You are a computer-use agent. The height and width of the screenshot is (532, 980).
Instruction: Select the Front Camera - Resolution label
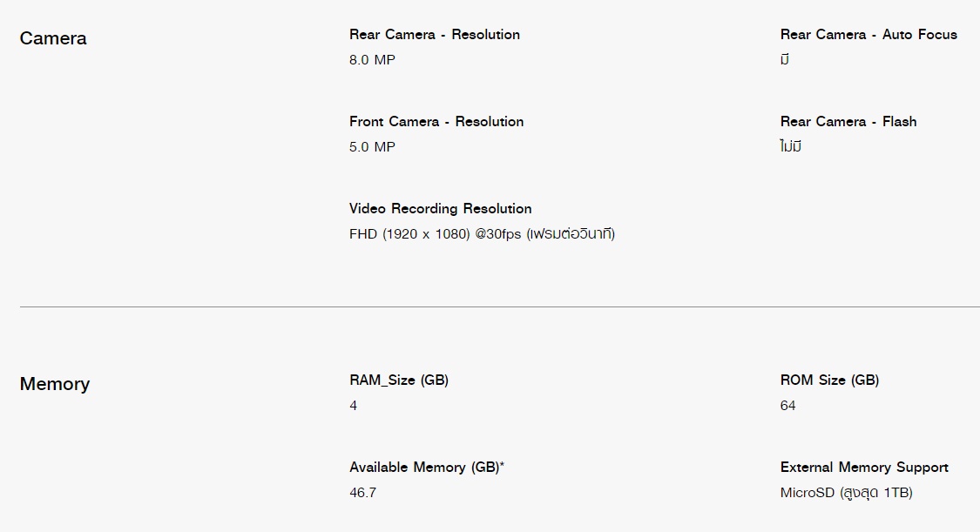pos(436,122)
